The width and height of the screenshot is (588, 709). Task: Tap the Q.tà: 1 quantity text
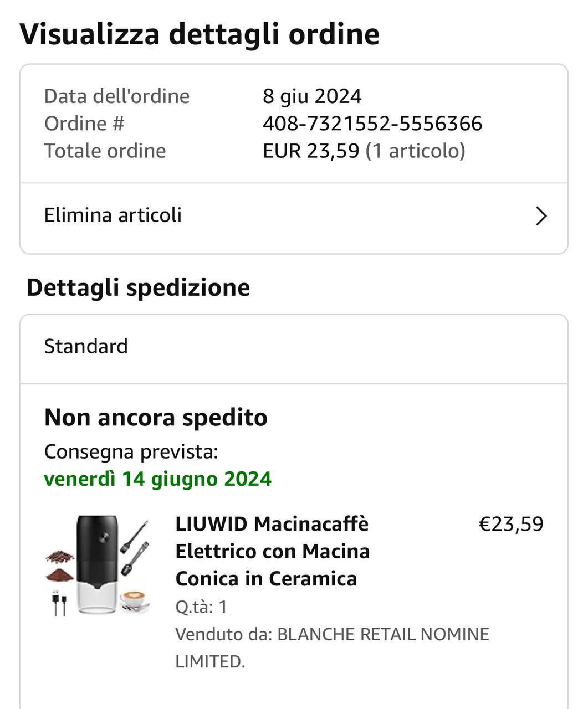click(201, 607)
